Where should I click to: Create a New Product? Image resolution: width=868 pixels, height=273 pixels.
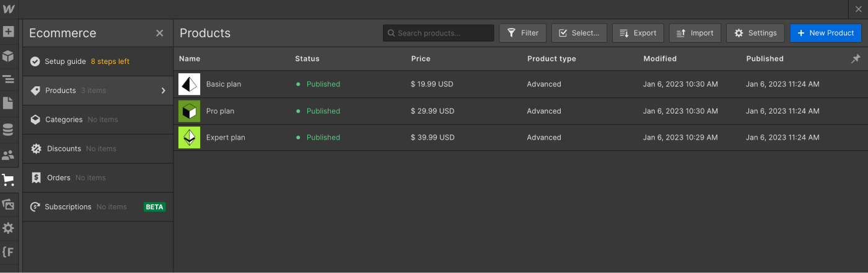click(x=825, y=33)
